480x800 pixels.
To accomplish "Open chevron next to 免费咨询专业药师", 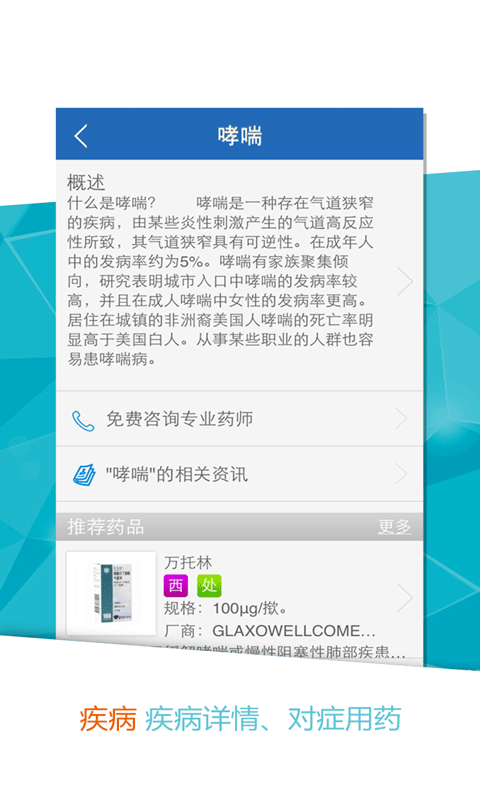I will (x=402, y=419).
